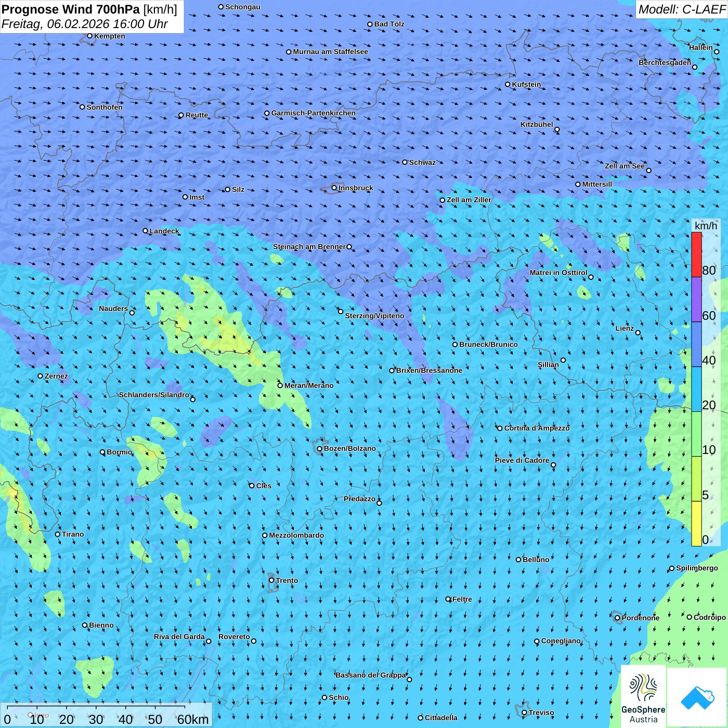Click the Mittersill label

pyautogui.click(x=597, y=184)
